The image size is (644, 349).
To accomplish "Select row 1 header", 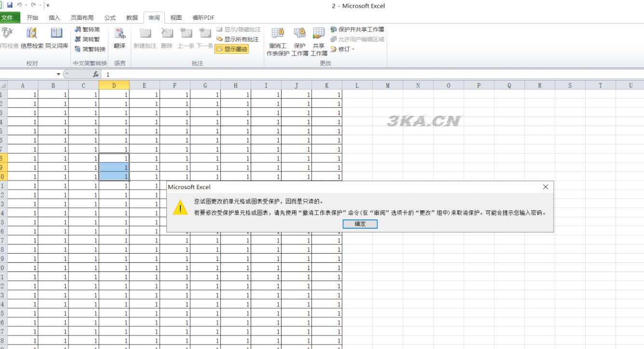I will 2,95.
